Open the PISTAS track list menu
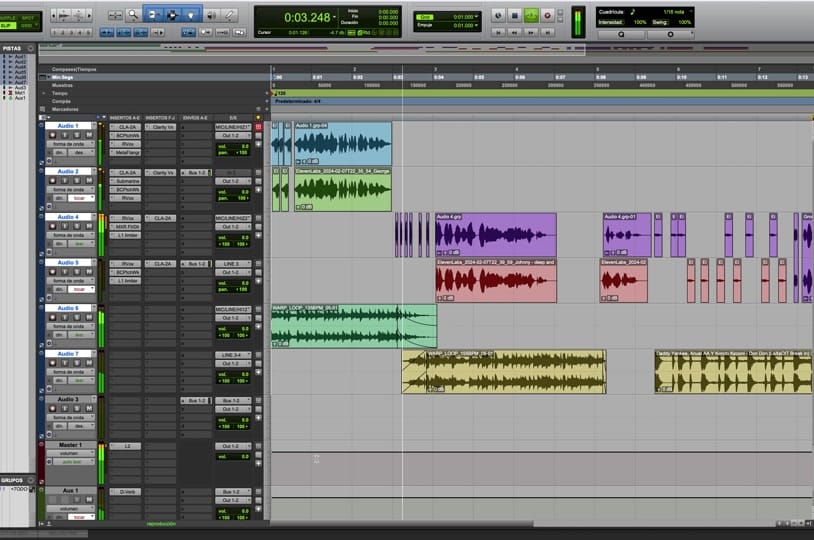The height and width of the screenshot is (540, 814). pyautogui.click(x=30, y=48)
